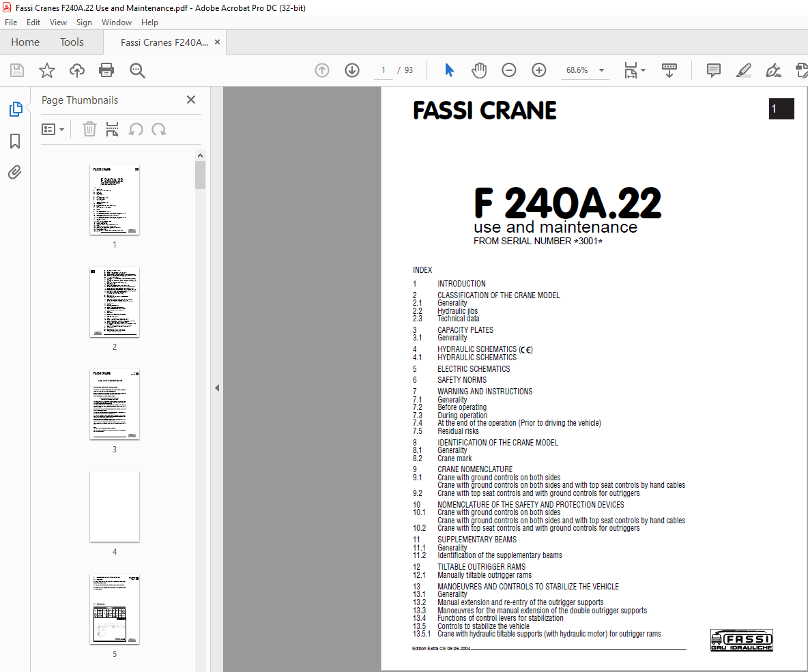Viewport: 808px width, 672px height.
Task: Click 'Crane mark' index line
Action: (x=454, y=458)
